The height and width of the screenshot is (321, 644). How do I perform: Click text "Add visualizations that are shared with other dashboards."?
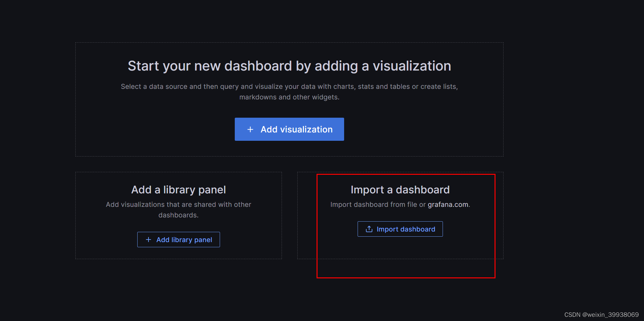pos(179,210)
